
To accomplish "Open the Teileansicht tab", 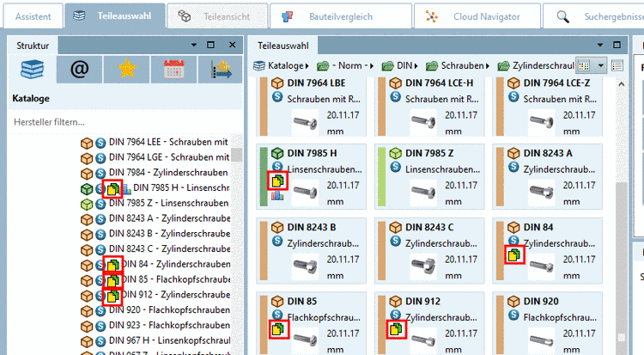I will [x=218, y=16].
